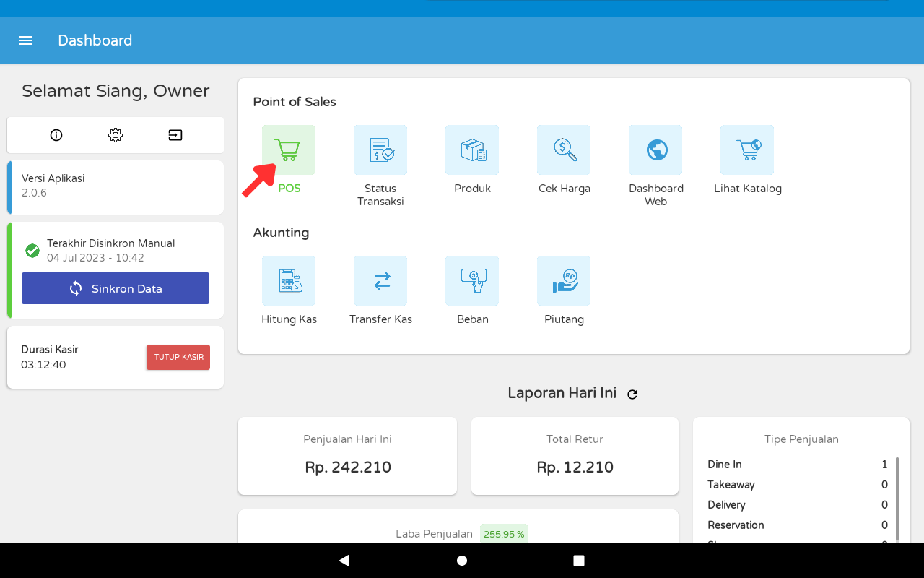
Task: Click the Total Retur card
Action: (x=575, y=456)
